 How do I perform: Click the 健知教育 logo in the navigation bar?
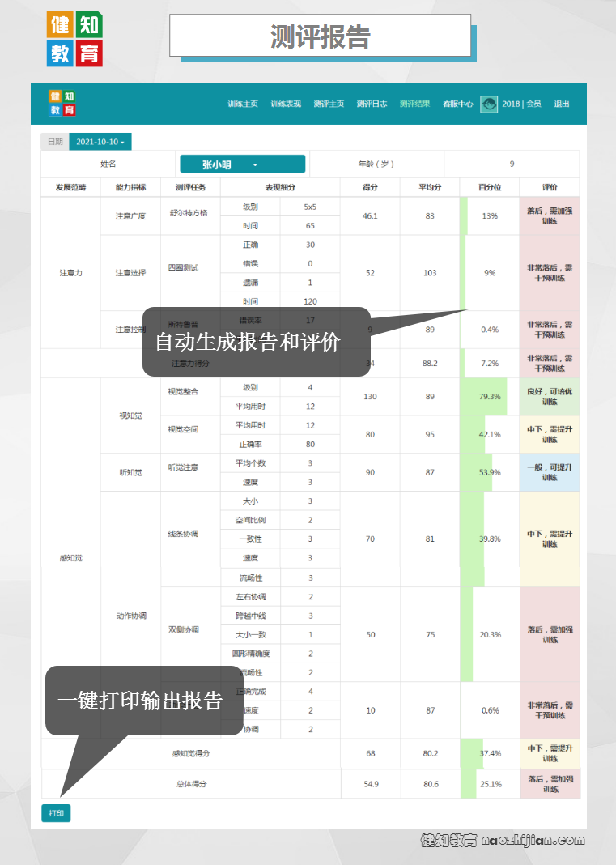[x=62, y=103]
